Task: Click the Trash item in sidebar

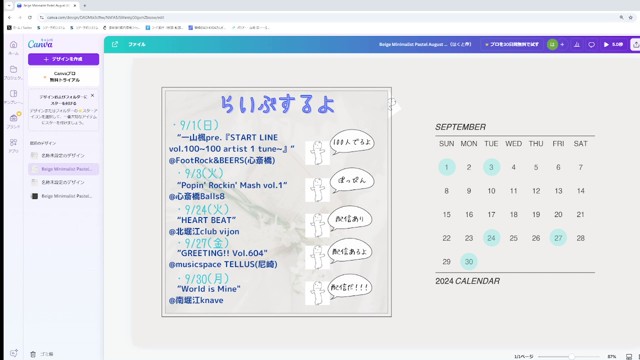Action: click(x=42, y=354)
